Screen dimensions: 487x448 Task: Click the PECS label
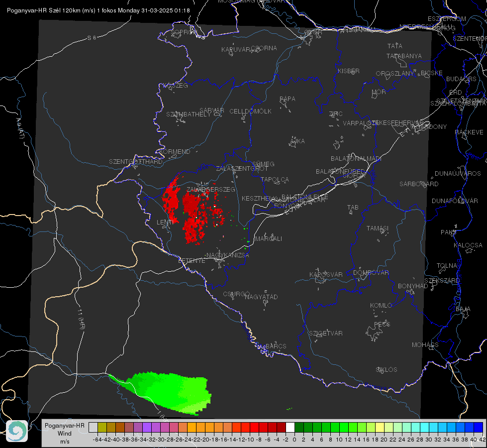382,324
